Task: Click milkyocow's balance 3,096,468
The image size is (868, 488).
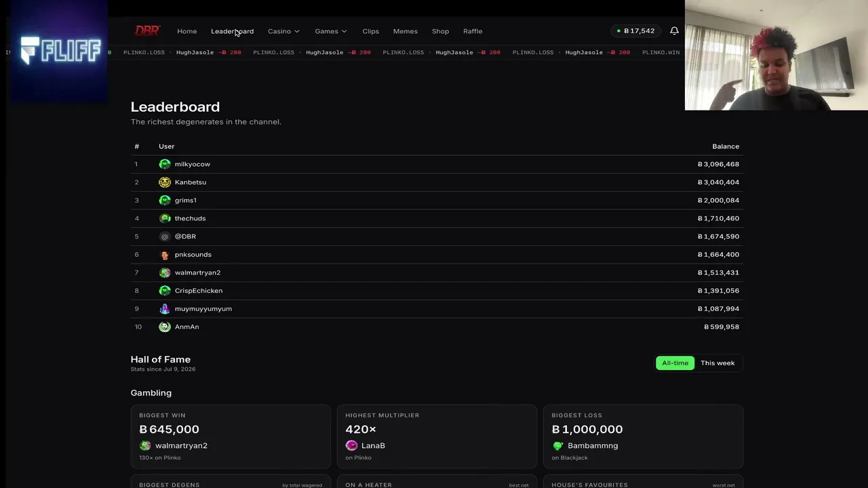Action: coord(718,164)
